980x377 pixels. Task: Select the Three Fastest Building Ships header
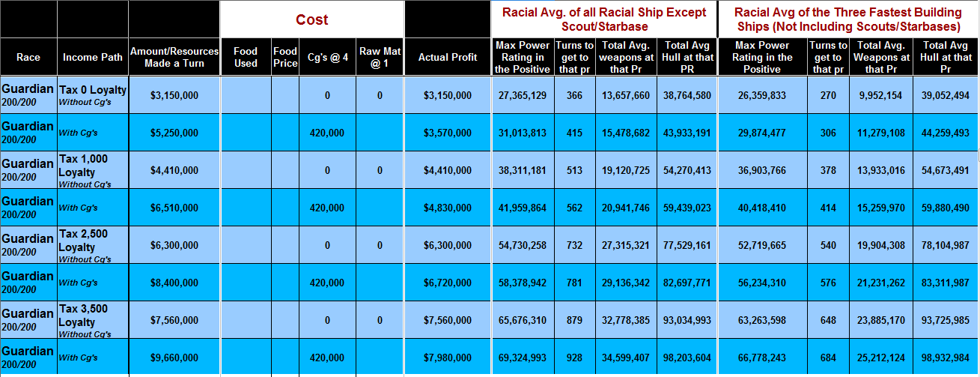click(x=847, y=19)
